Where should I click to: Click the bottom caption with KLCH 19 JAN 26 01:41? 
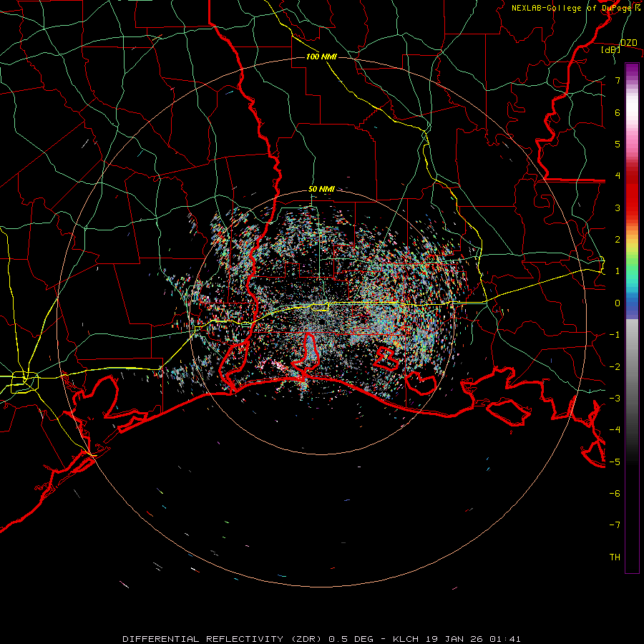tap(321, 639)
